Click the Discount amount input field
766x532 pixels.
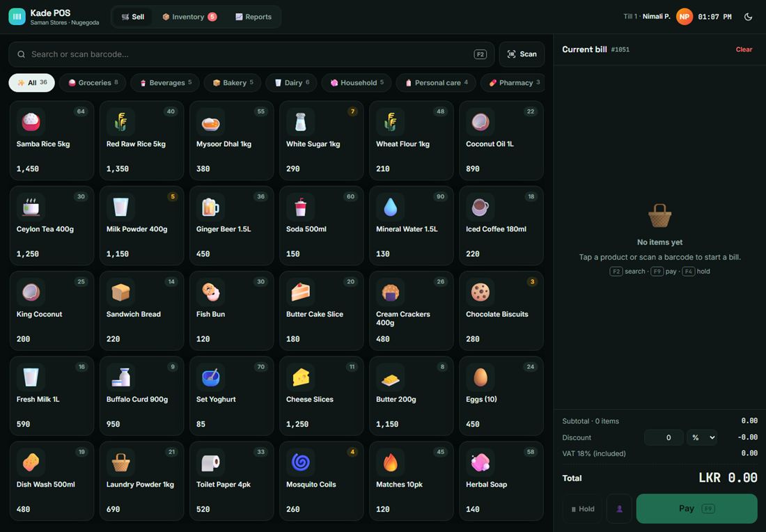click(664, 437)
